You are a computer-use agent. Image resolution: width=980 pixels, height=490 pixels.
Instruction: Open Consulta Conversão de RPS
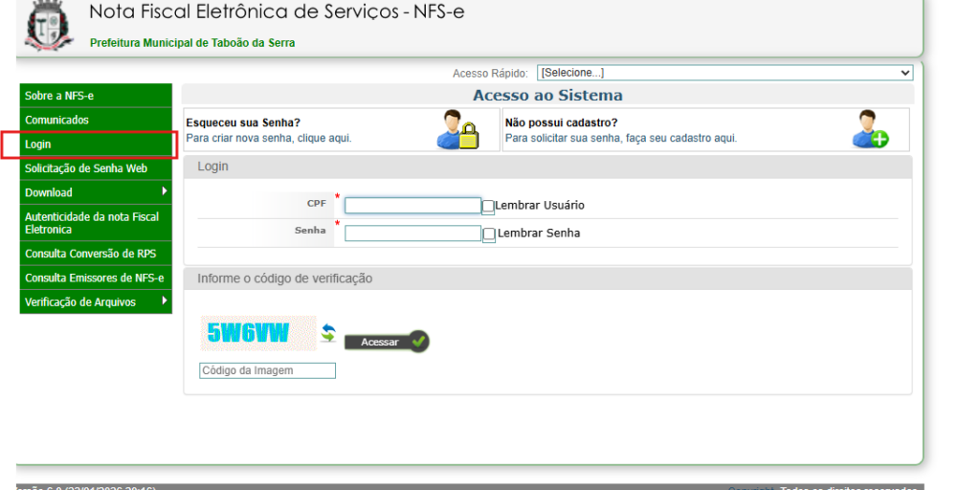(90, 254)
